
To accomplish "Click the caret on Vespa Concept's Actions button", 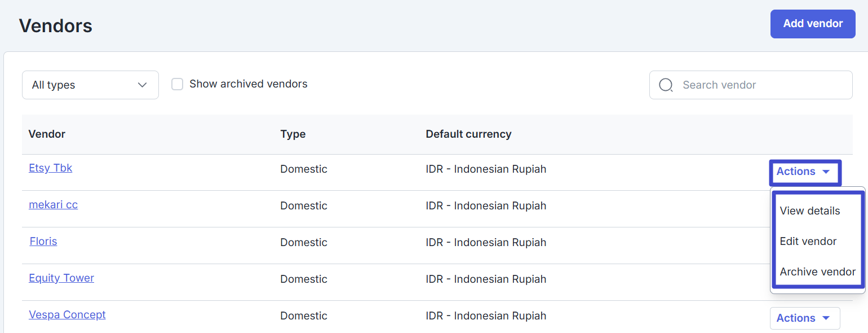I will [826, 318].
